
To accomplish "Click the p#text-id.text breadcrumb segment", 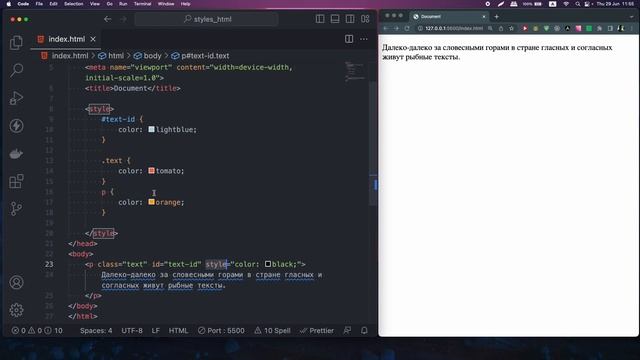I will point(200,56).
